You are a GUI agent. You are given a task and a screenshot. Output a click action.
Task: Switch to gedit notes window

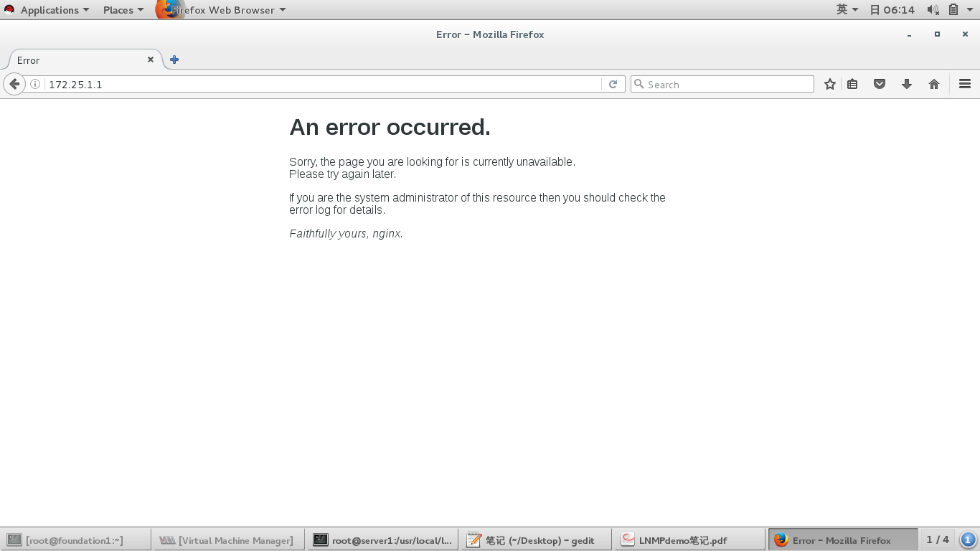pos(536,540)
